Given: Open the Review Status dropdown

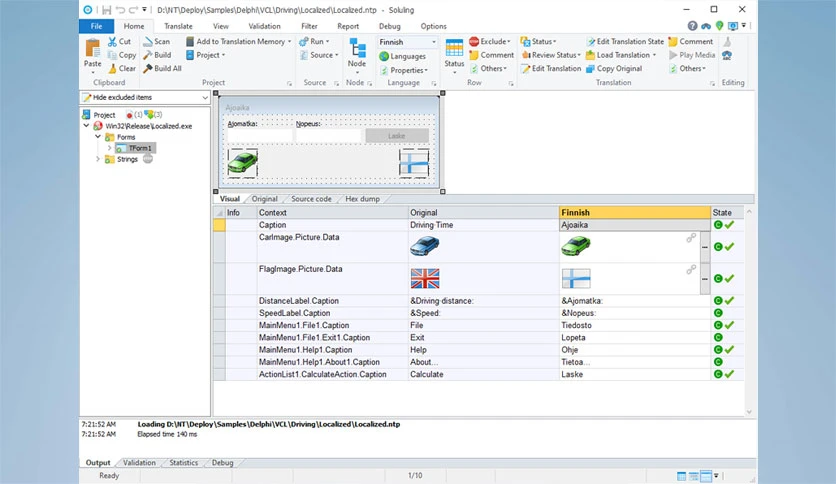Looking at the screenshot, I should 551,55.
